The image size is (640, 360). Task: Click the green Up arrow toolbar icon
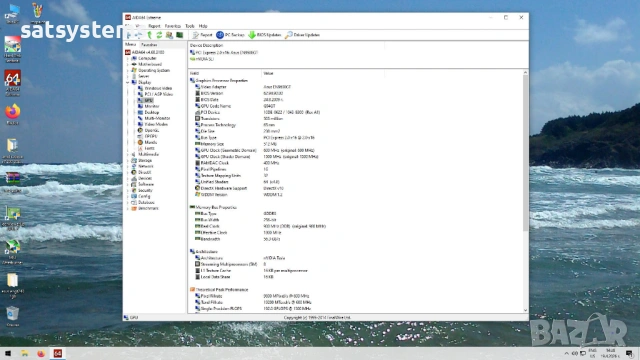150,35
